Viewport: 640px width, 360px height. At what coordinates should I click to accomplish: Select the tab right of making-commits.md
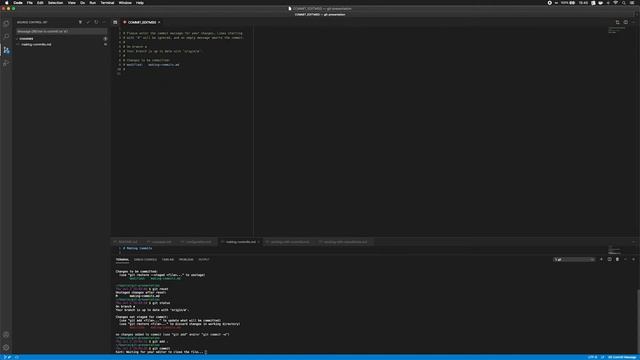290,242
